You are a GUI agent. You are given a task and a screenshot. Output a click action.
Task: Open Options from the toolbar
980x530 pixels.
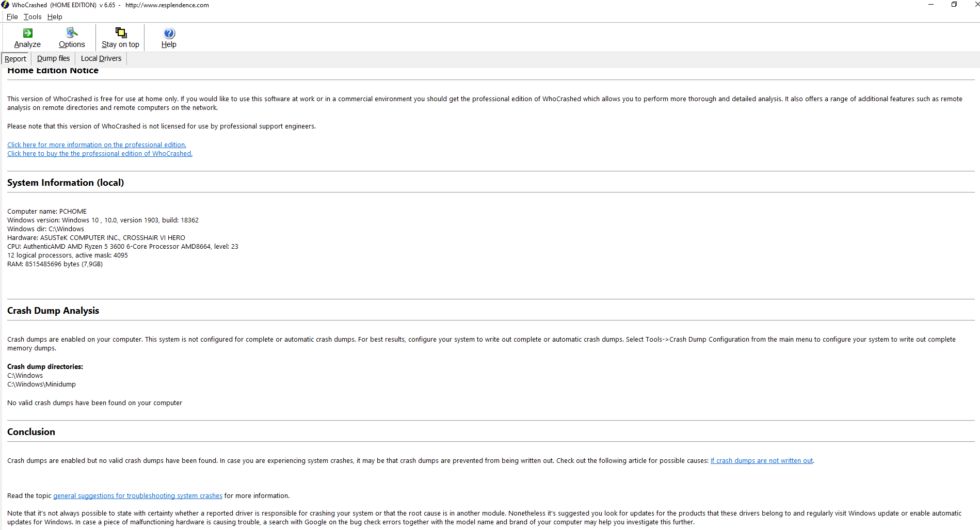(72, 33)
